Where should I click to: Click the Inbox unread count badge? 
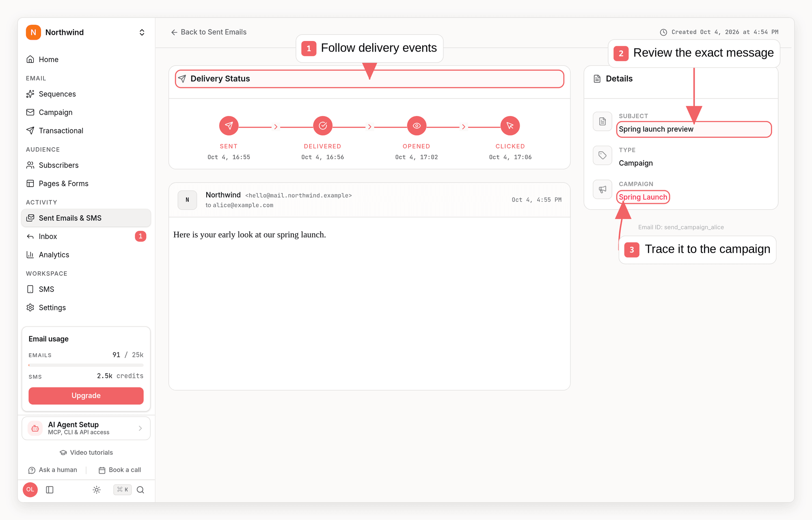[x=140, y=236]
